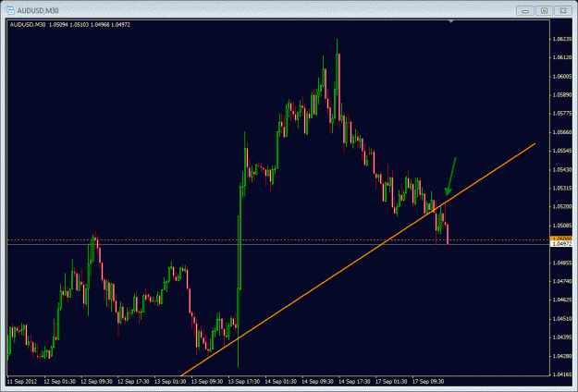Click the 1.04165 price scale label

tap(562, 374)
